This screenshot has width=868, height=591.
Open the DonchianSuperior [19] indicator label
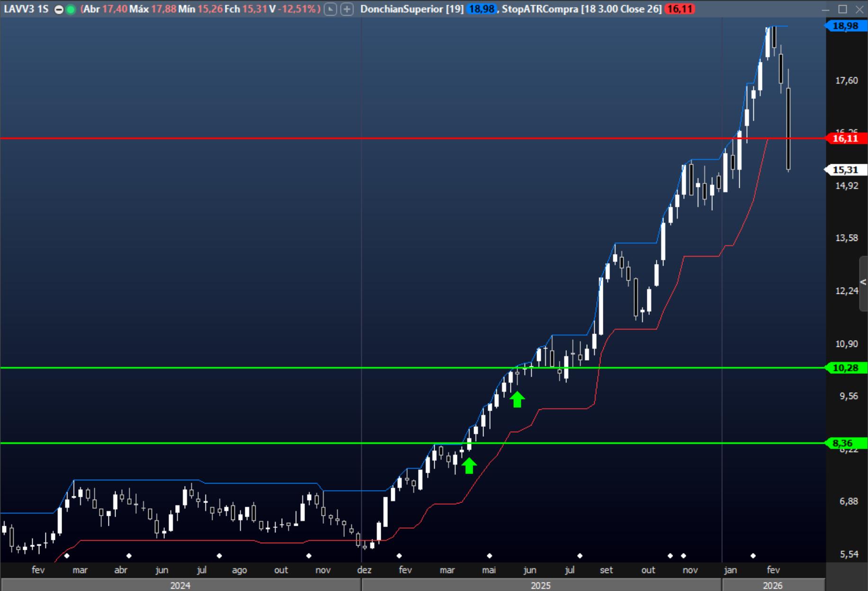(412, 9)
